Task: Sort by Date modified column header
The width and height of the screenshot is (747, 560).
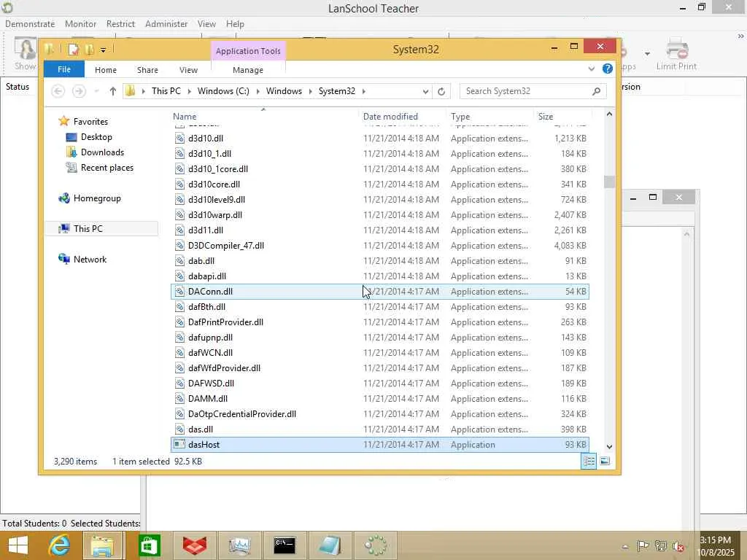Action: (x=390, y=116)
